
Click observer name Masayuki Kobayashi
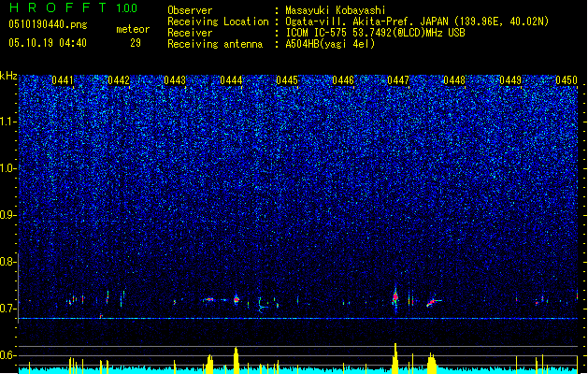pos(336,10)
